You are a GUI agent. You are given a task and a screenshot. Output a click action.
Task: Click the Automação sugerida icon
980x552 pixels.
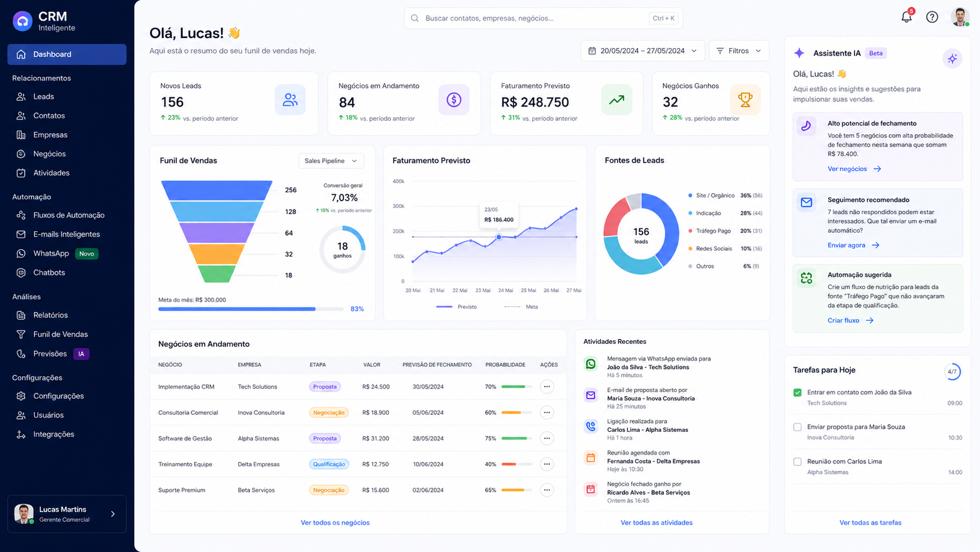tap(807, 278)
